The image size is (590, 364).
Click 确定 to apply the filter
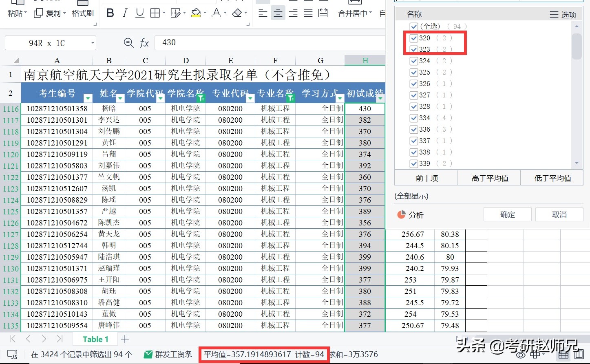[507, 214]
